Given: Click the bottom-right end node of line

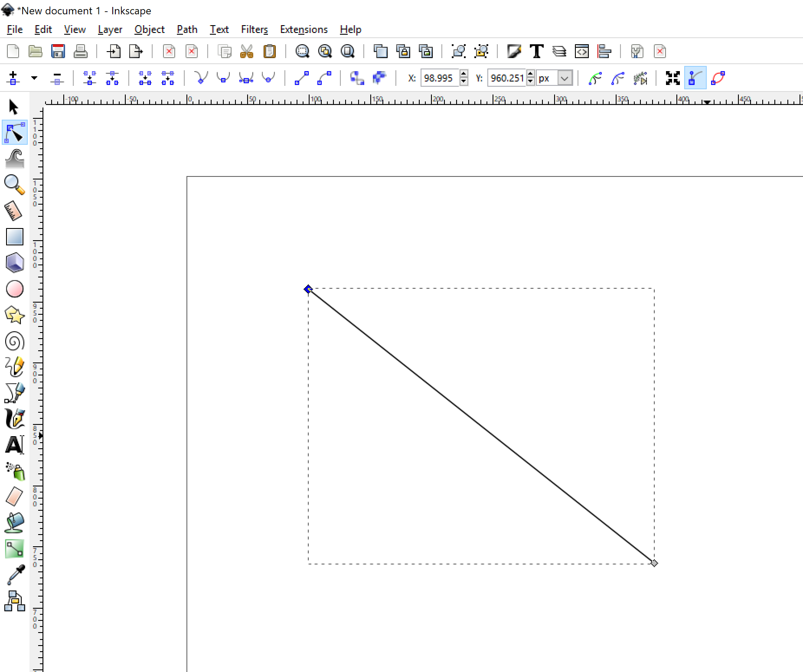Looking at the screenshot, I should pos(654,563).
